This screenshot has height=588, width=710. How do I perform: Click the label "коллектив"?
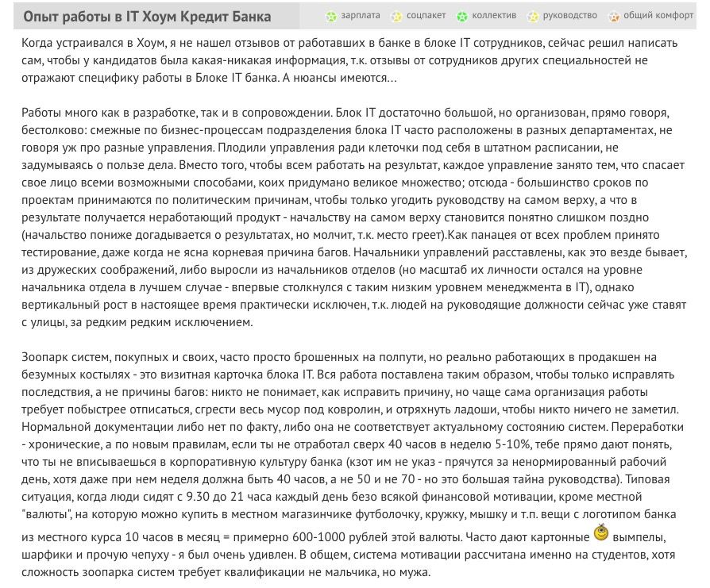[494, 15]
